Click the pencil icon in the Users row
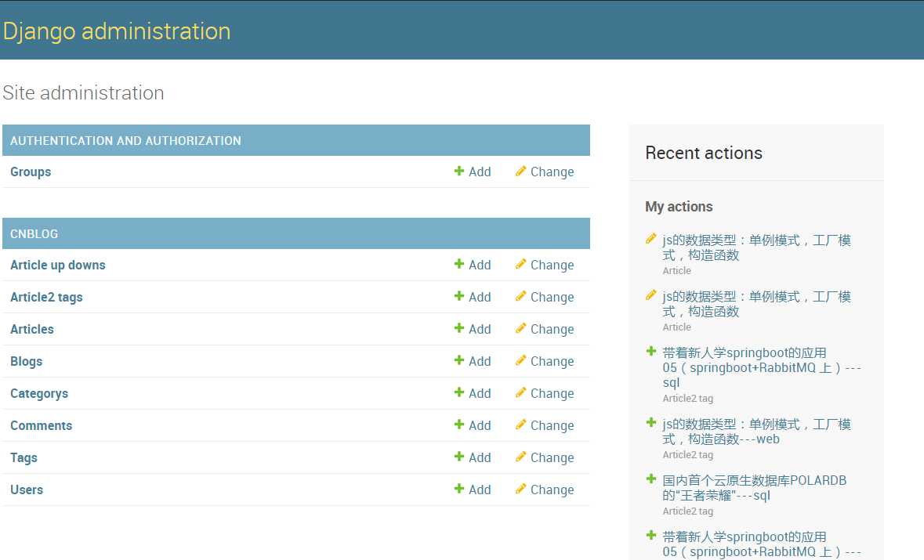This screenshot has height=560, width=924. pos(520,490)
